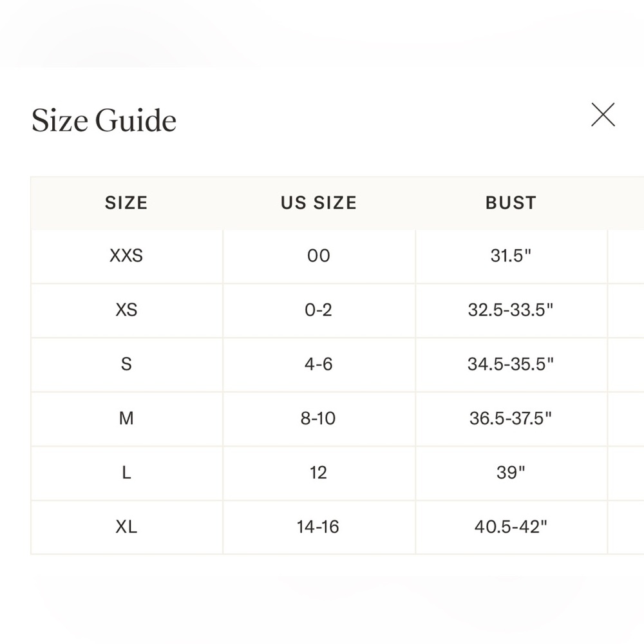
Task: Select the M size cell
Action: 126,419
